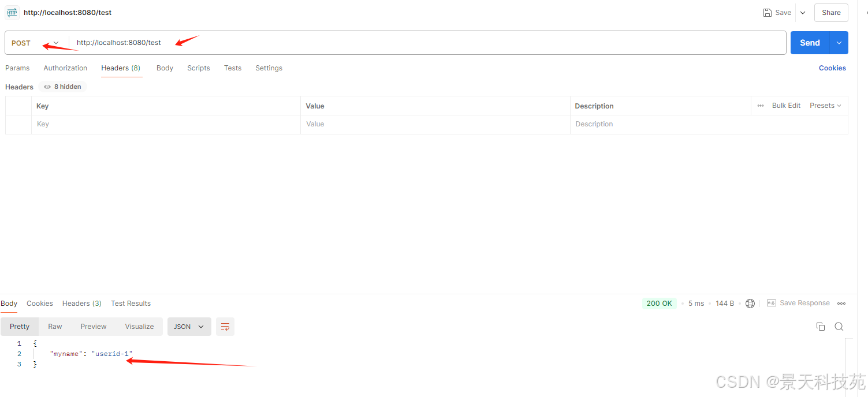The width and height of the screenshot is (868, 397).
Task: Click the request URL field
Action: (x=427, y=43)
